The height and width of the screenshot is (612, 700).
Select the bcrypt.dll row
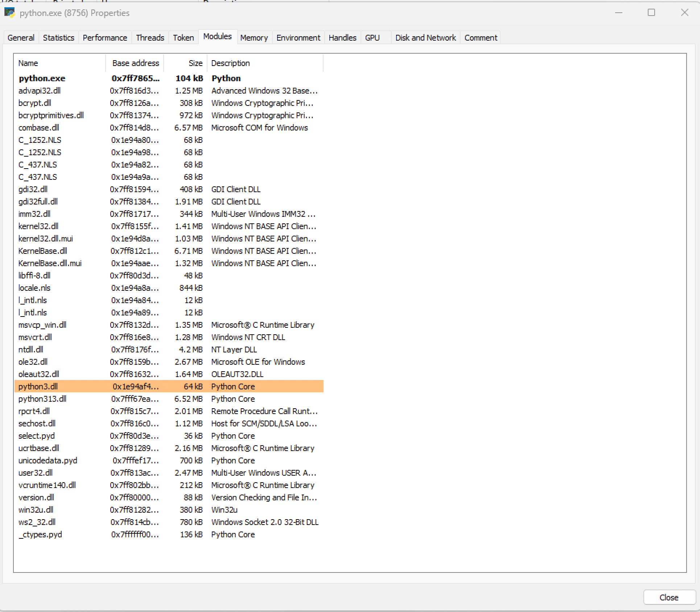pyautogui.click(x=169, y=103)
